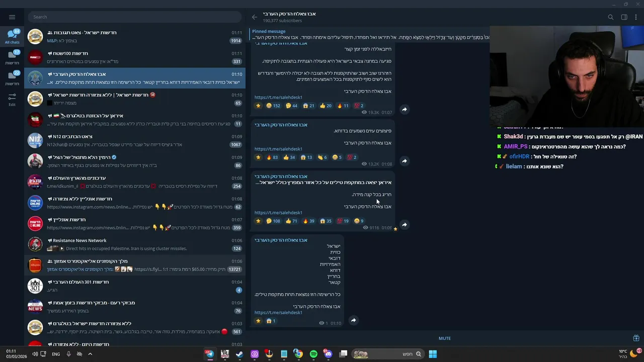Toggle the scream reaction showing 1

(x=271, y=321)
